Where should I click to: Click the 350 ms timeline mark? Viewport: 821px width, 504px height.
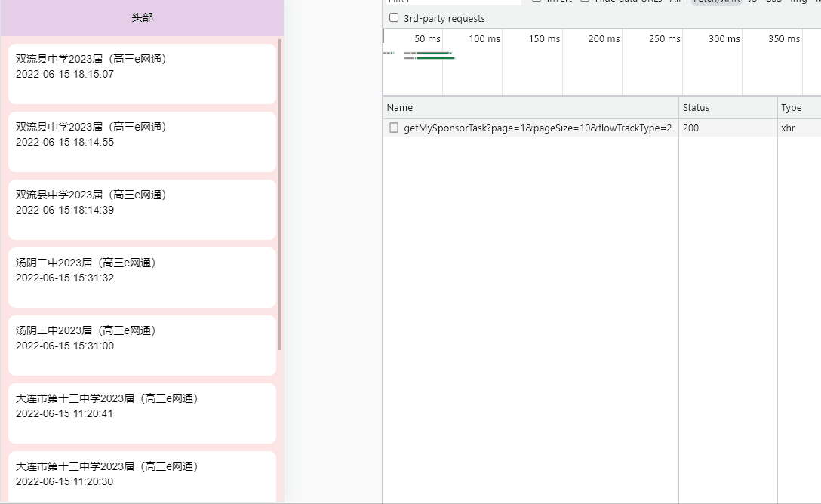click(784, 38)
